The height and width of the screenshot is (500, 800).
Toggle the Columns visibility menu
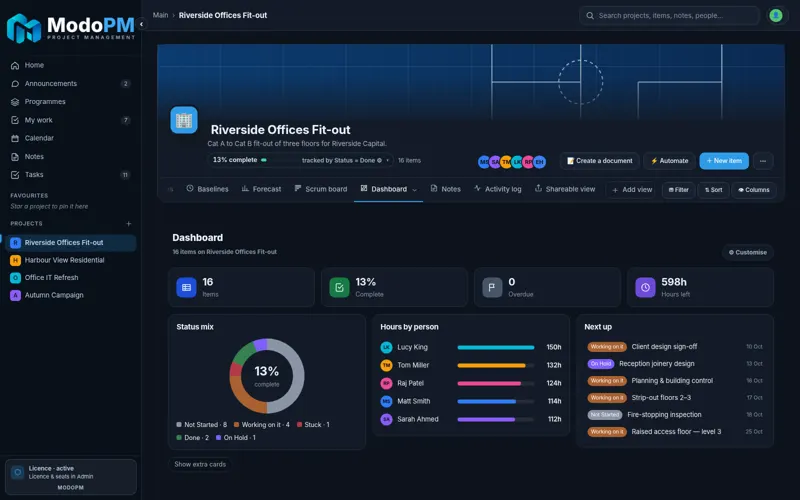(754, 190)
